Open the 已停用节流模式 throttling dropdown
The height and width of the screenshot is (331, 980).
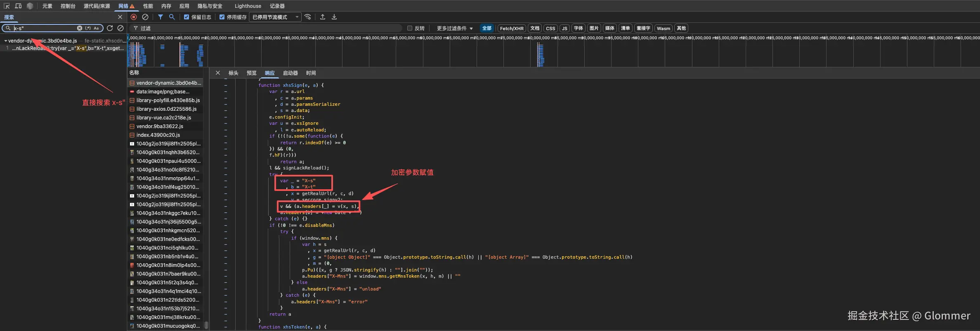pyautogui.click(x=275, y=17)
